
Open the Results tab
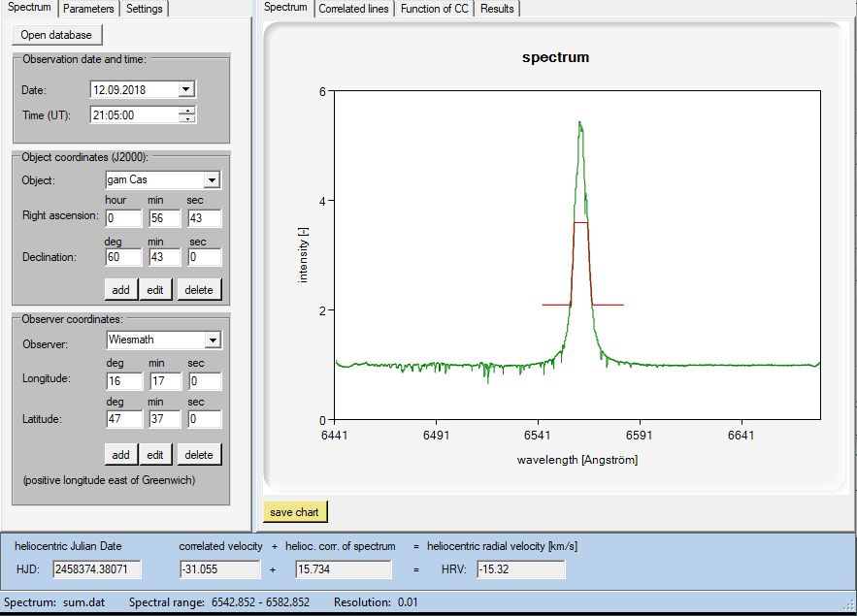point(497,9)
